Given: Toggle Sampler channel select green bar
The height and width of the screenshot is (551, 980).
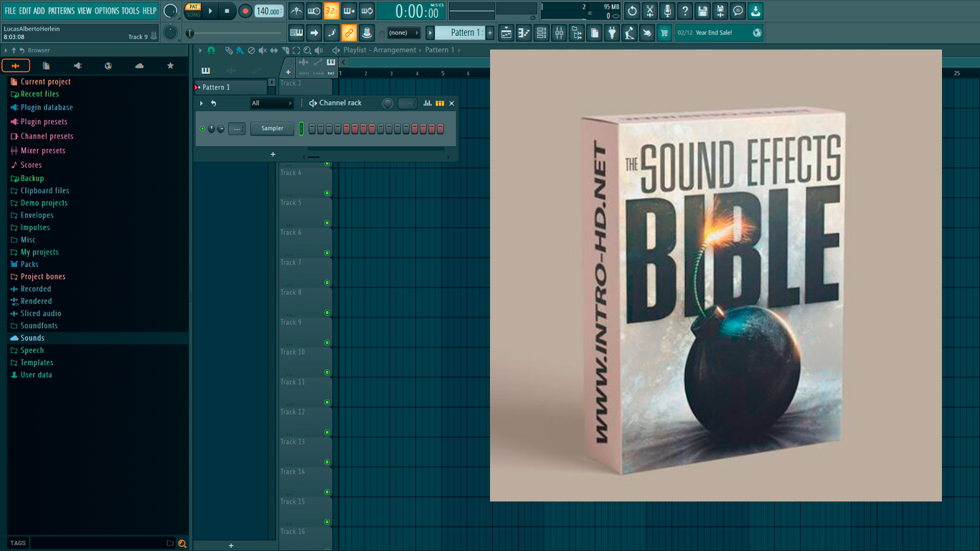Looking at the screenshot, I should click(x=301, y=128).
